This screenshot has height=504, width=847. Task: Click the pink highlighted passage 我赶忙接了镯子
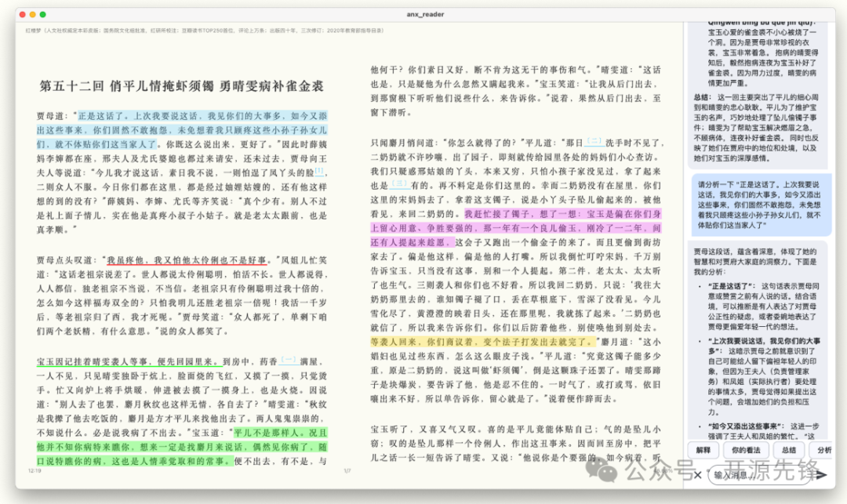[516, 228]
